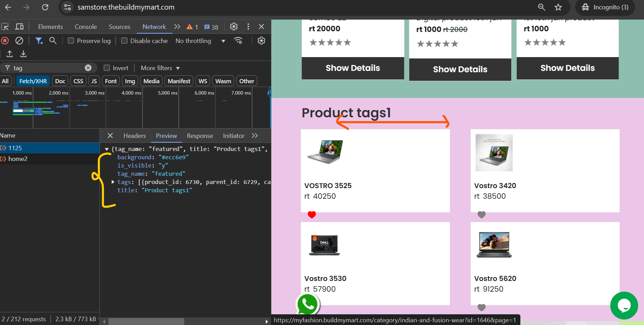Enable the Preserve log checkbox
644x325 pixels.
(71, 41)
